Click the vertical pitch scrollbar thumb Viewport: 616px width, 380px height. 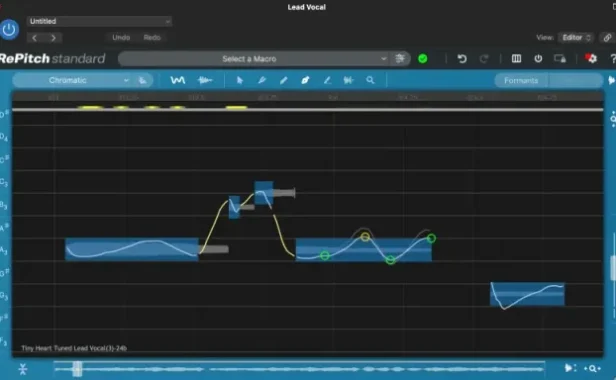pyautogui.click(x=613, y=268)
